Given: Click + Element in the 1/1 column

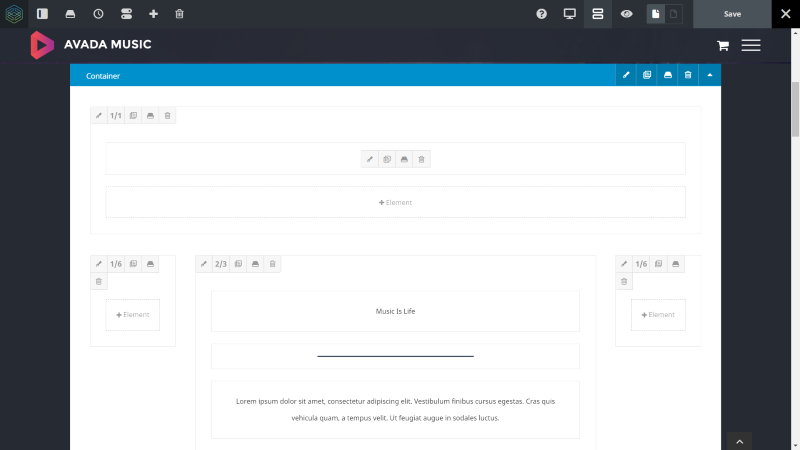Looking at the screenshot, I should coord(395,203).
